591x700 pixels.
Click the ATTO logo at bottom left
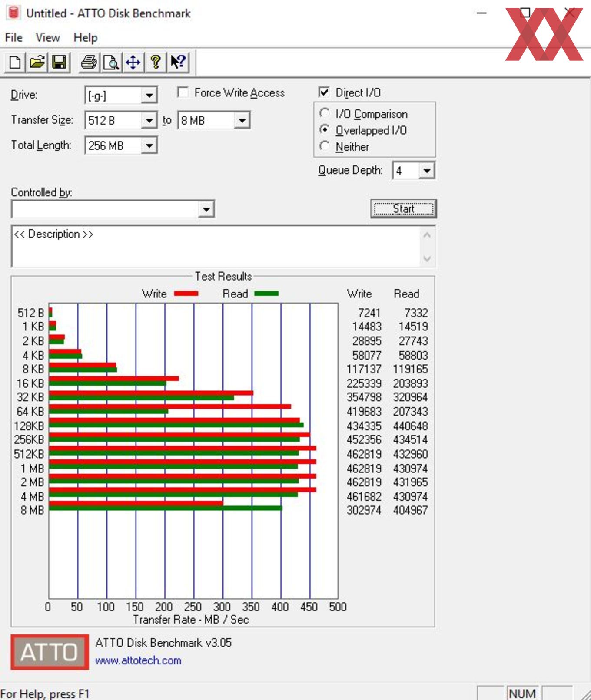50,652
